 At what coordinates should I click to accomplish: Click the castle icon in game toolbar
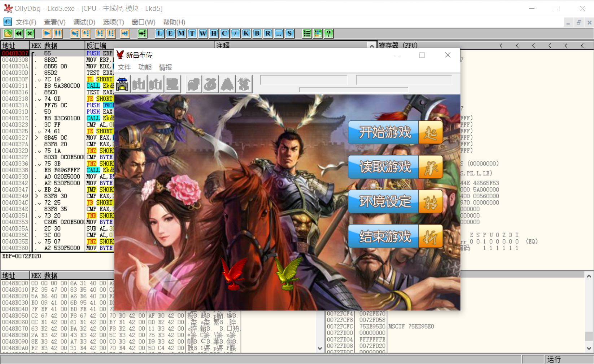122,84
